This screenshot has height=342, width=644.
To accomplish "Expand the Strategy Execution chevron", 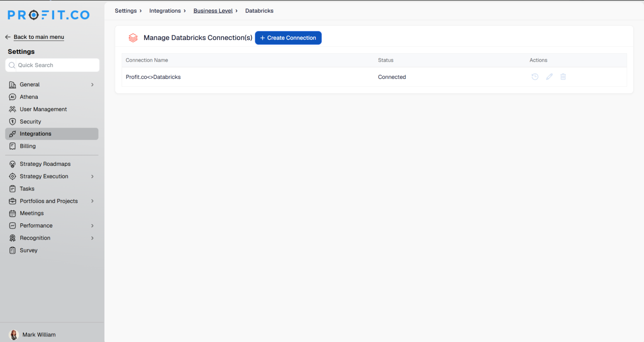I will (92, 176).
